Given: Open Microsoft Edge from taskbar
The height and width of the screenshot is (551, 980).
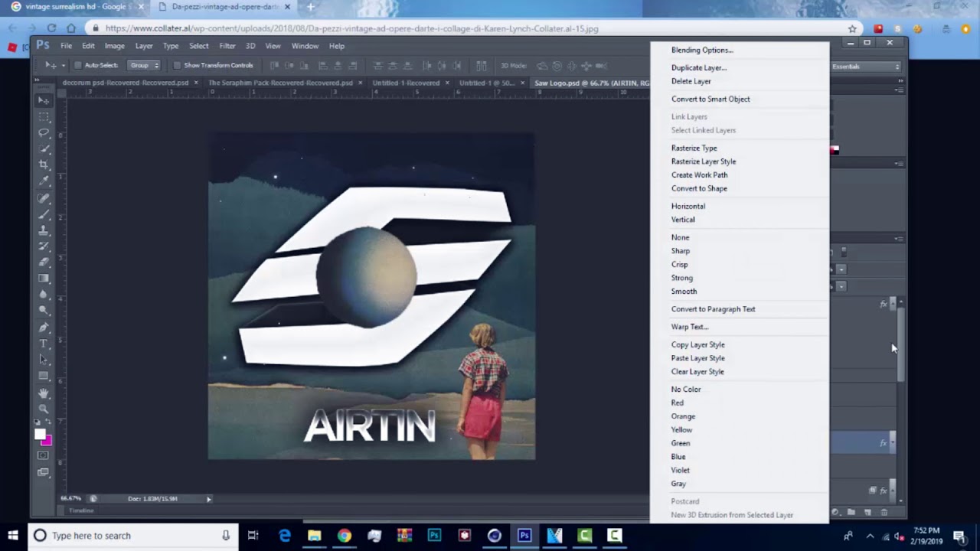Looking at the screenshot, I should 285,536.
